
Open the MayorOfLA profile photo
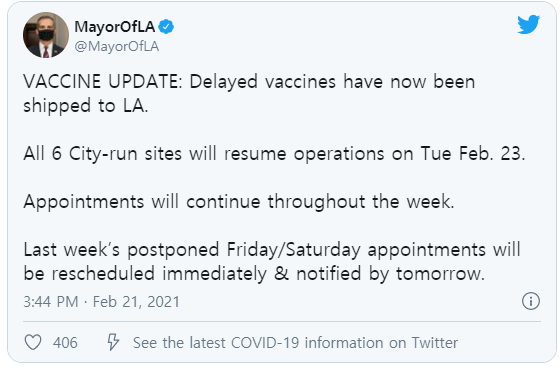[x=46, y=35]
